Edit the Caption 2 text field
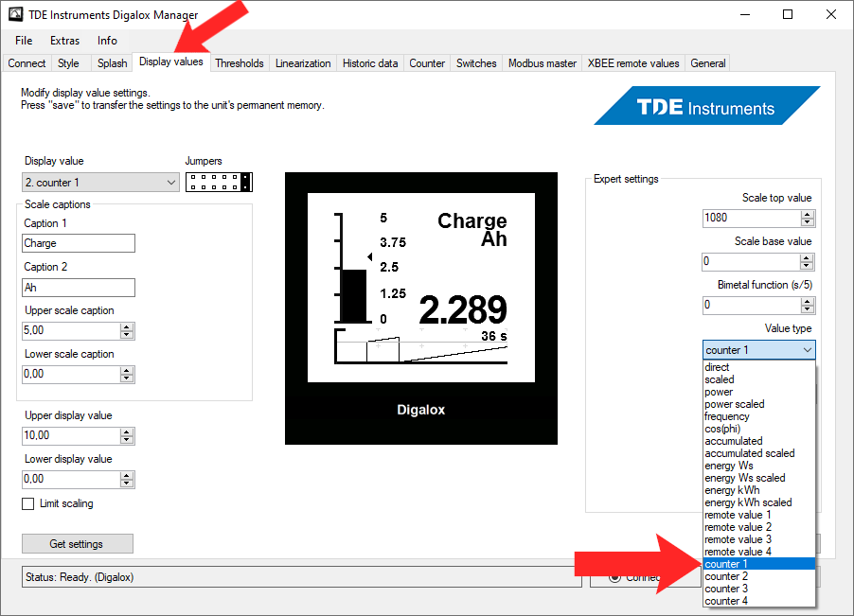 (79, 288)
